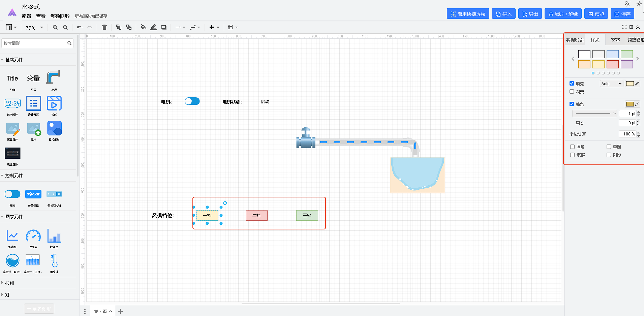
Task: Select the fill color bucket icon
Action: [x=143, y=27]
